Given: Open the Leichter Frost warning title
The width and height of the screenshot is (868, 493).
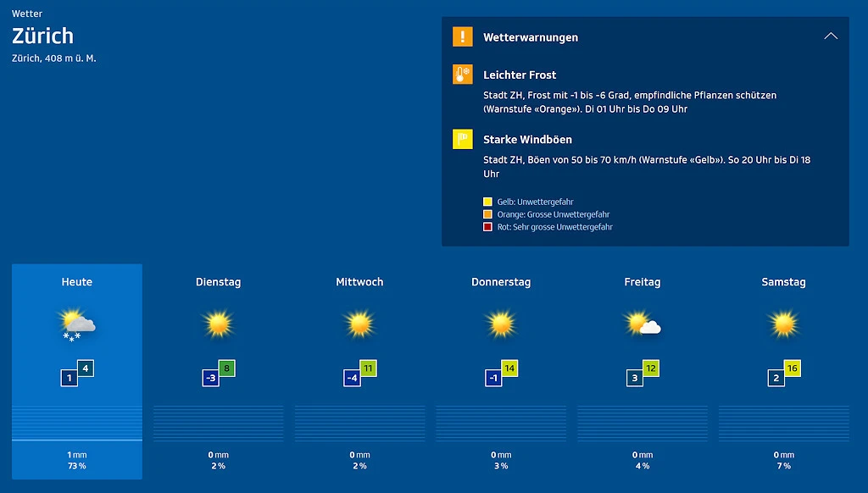Looking at the screenshot, I should click(x=520, y=75).
